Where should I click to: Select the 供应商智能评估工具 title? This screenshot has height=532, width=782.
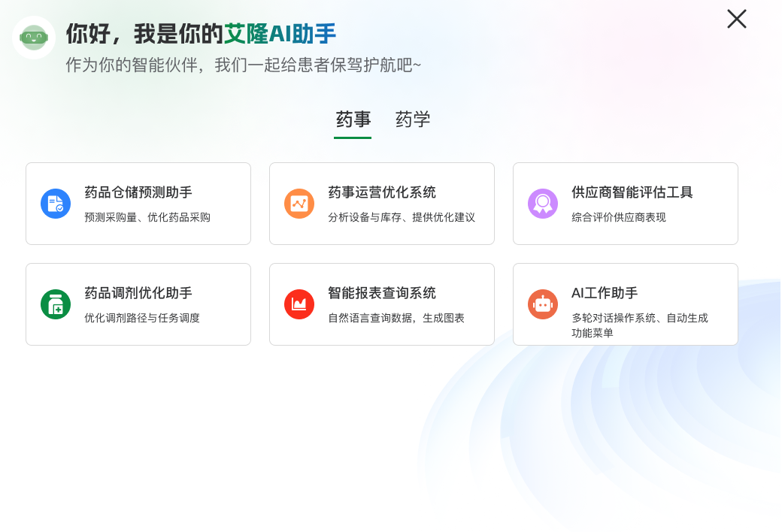pos(632,192)
